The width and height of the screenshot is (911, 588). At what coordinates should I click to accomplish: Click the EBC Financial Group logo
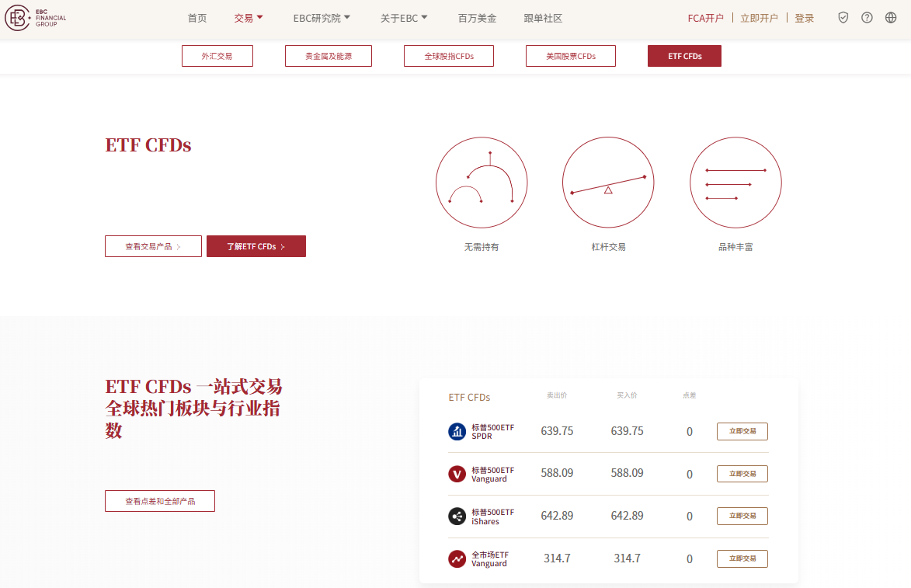[x=36, y=18]
